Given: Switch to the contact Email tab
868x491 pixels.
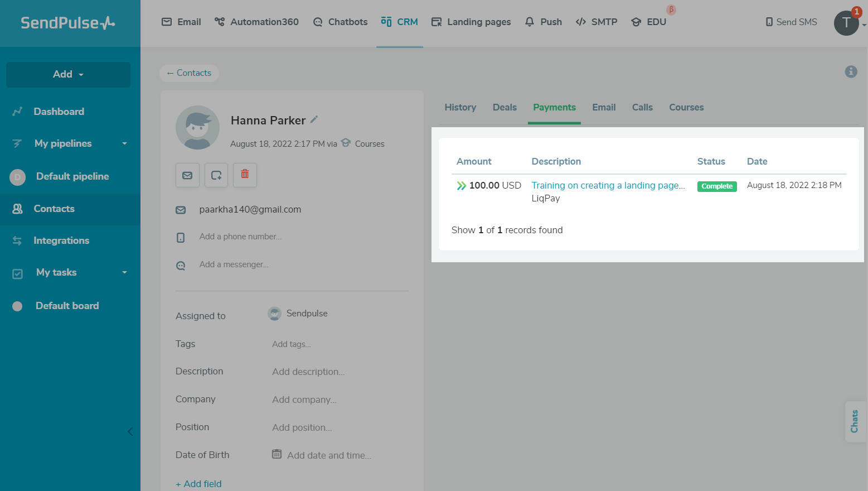Looking at the screenshot, I should pos(604,107).
